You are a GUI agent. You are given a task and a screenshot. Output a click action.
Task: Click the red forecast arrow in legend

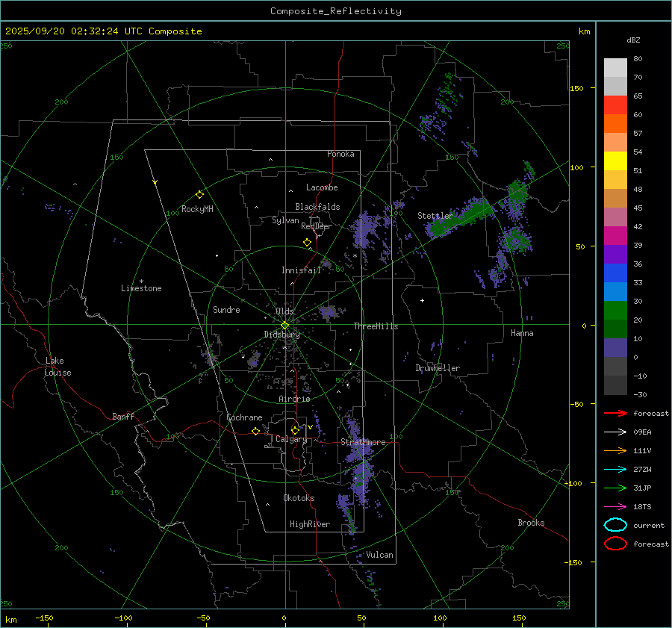(615, 413)
